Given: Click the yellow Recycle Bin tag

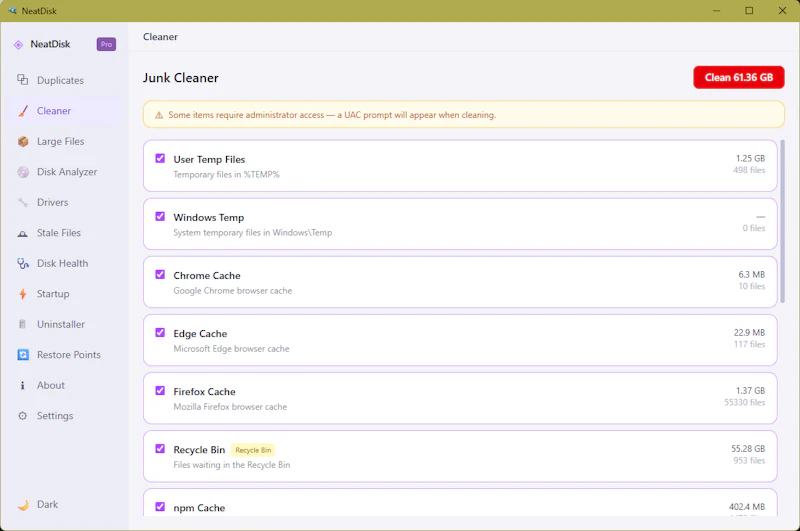Looking at the screenshot, I should [x=253, y=450].
